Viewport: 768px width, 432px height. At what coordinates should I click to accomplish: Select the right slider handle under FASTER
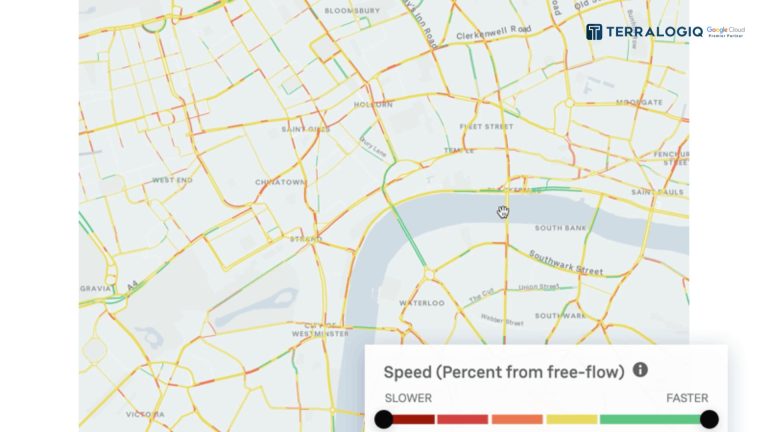[709, 419]
